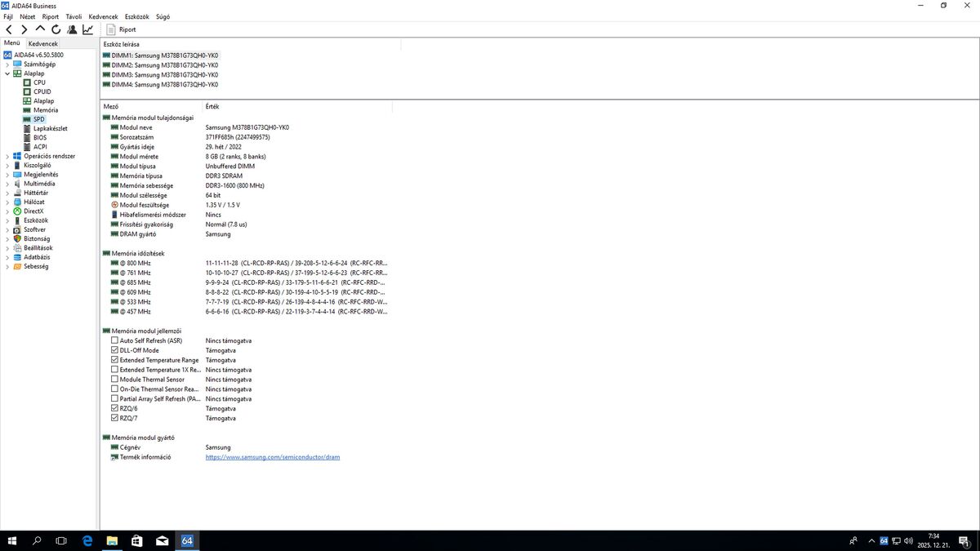The image size is (980, 551).
Task: Toggle RZQ/6 checkbox
Action: (114, 408)
